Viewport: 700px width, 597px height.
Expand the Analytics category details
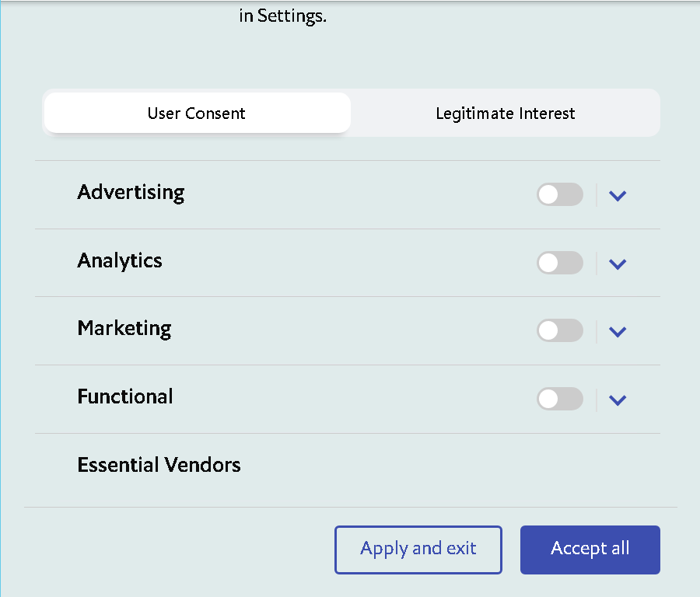[618, 264]
